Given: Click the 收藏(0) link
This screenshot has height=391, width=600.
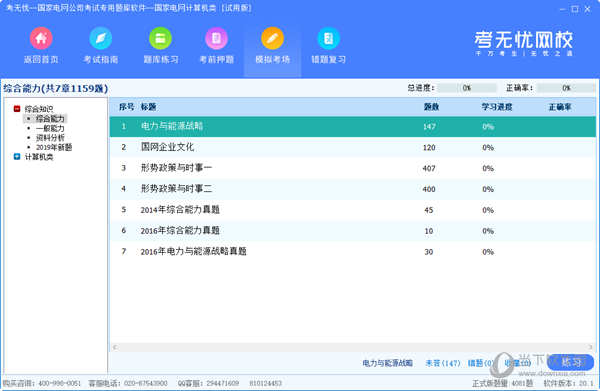Looking at the screenshot, I should point(517,363).
